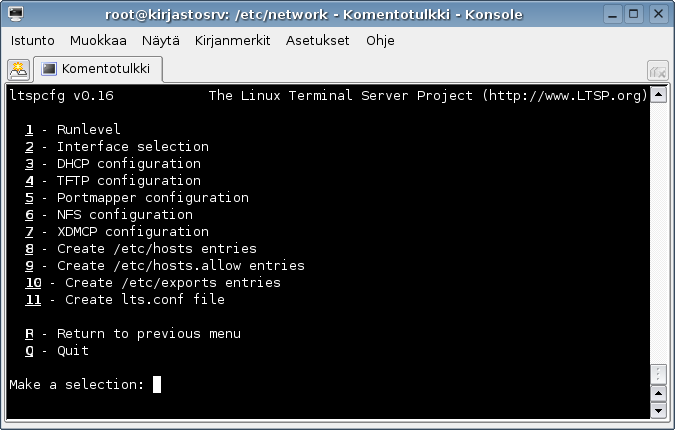Click the scroll-down arrow at the scrollbar bottom
Viewport: 675px width, 430px height.
pos(658,411)
